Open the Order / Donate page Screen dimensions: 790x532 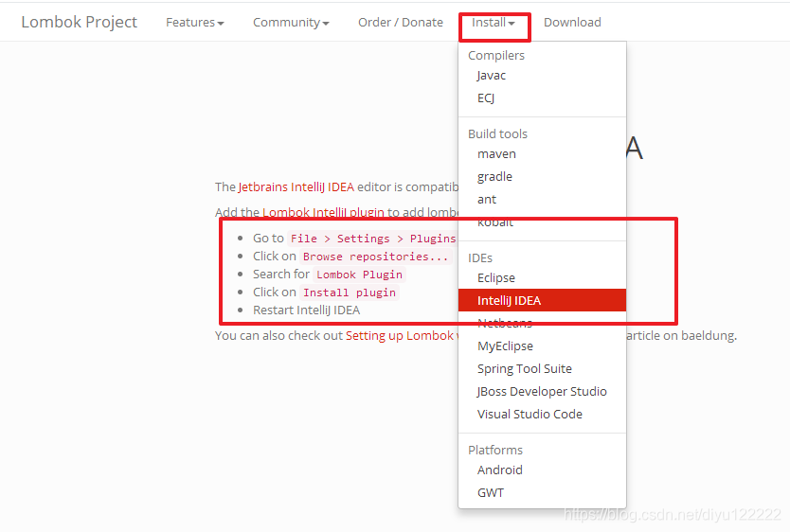pos(401,23)
